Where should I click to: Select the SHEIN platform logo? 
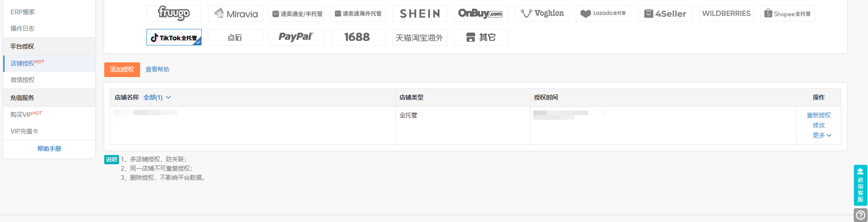tap(420, 13)
